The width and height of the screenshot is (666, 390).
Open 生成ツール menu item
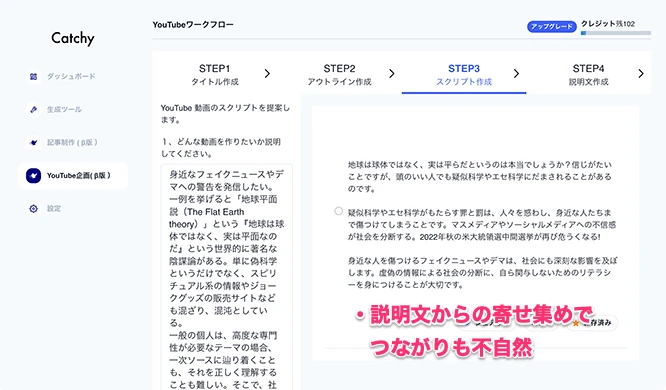coord(64,109)
